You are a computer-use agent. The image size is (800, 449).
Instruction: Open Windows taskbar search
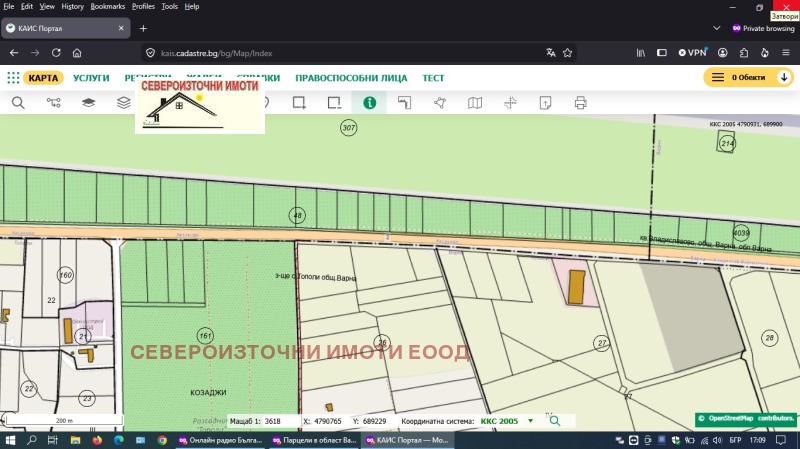pos(32,440)
